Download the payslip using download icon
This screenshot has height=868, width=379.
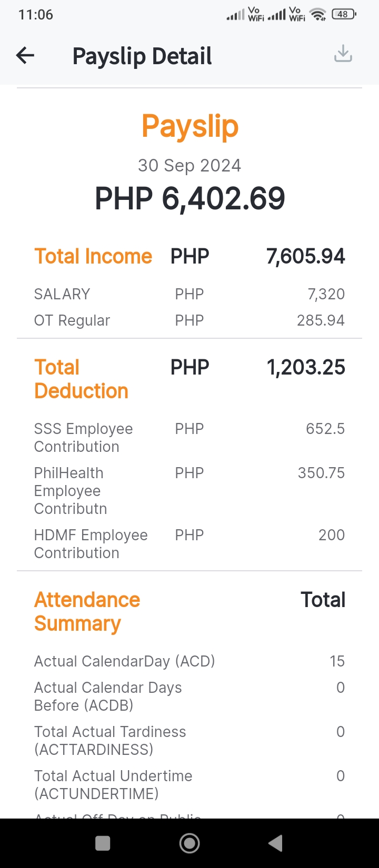coord(343,54)
